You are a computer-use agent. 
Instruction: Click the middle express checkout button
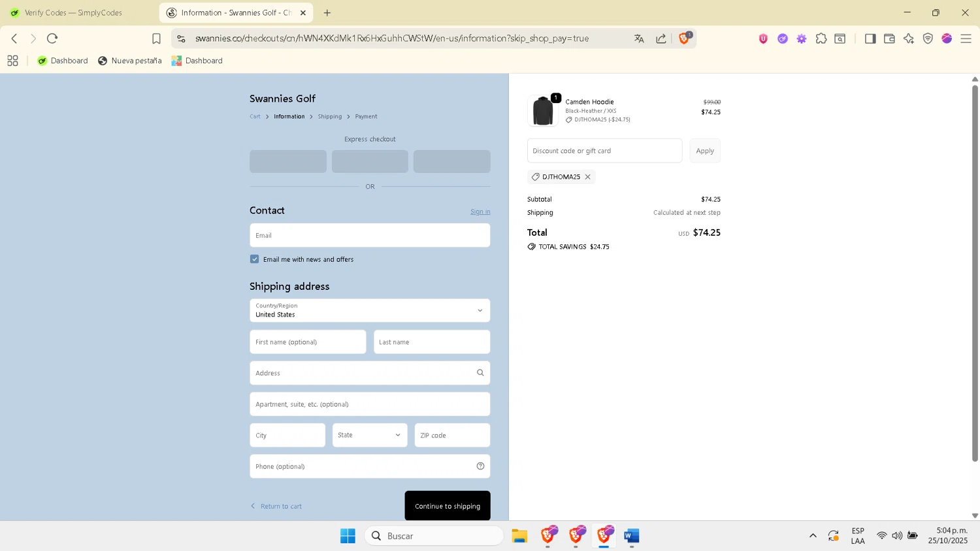[x=370, y=161]
